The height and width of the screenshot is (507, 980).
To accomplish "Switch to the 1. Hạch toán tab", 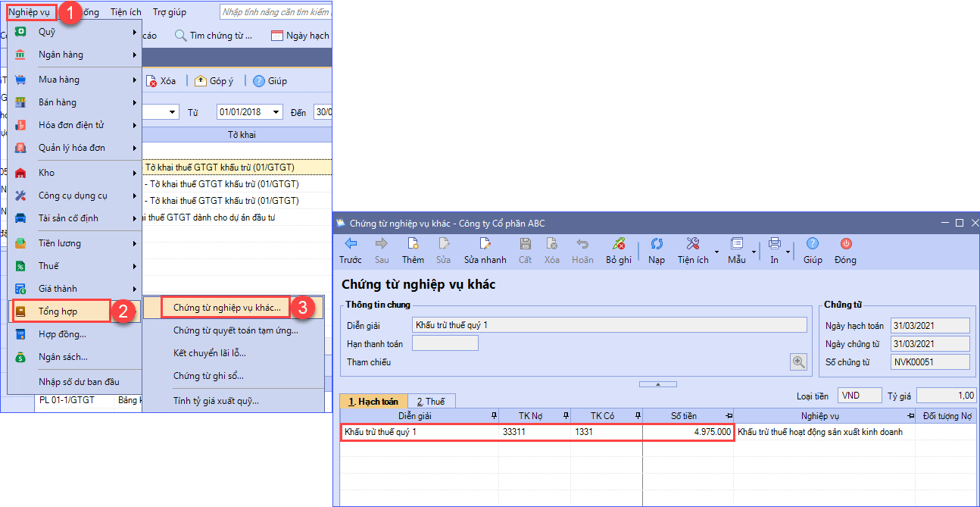I will tap(373, 402).
